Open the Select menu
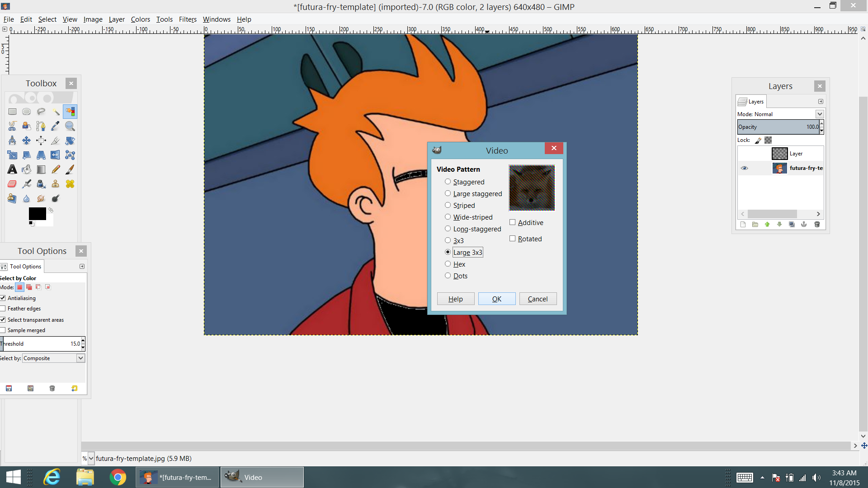Image resolution: width=868 pixels, height=488 pixels. (47, 19)
